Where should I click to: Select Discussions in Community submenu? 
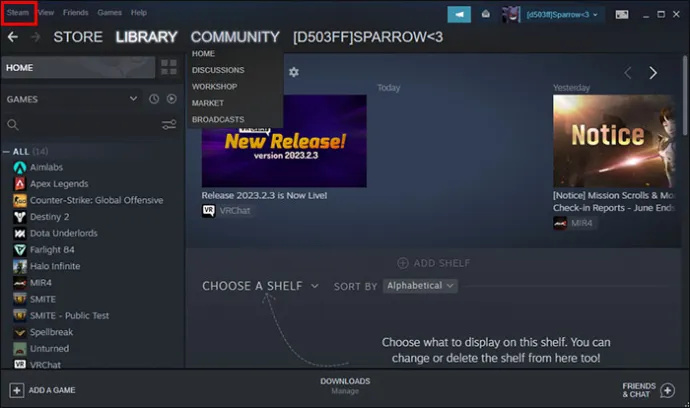click(218, 70)
